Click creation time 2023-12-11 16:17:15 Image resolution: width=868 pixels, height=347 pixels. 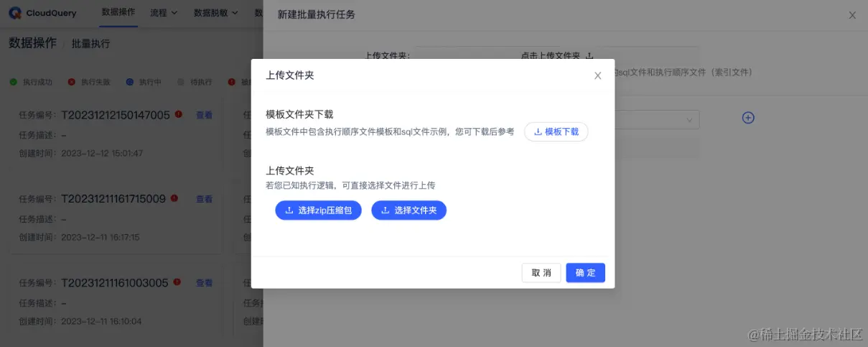[101, 237]
